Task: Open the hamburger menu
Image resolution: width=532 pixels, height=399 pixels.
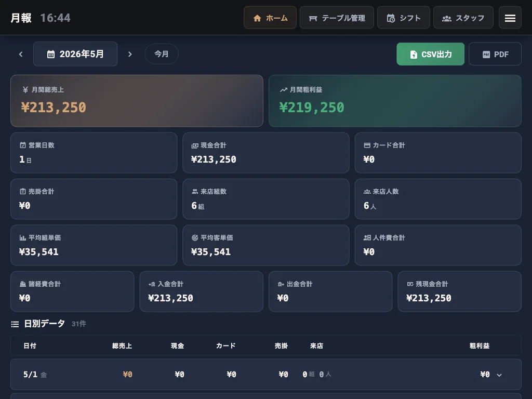Action: (x=510, y=18)
